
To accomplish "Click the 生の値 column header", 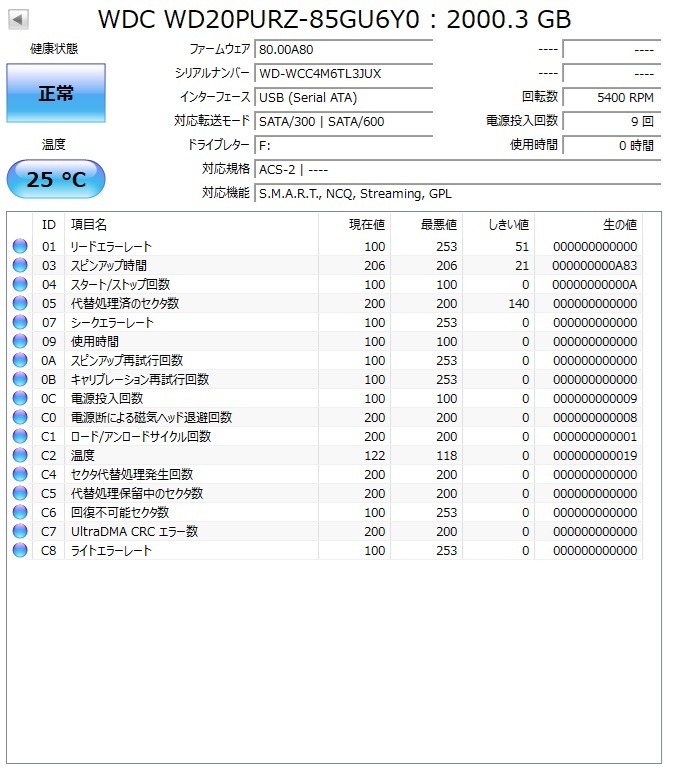I will coord(589,225).
